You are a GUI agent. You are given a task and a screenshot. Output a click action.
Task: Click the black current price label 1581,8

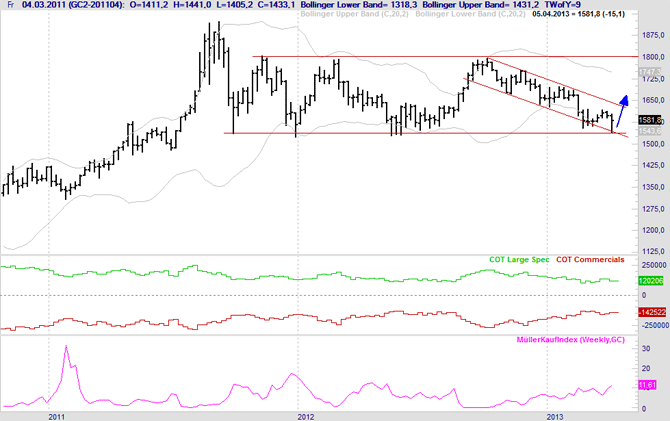pos(647,120)
